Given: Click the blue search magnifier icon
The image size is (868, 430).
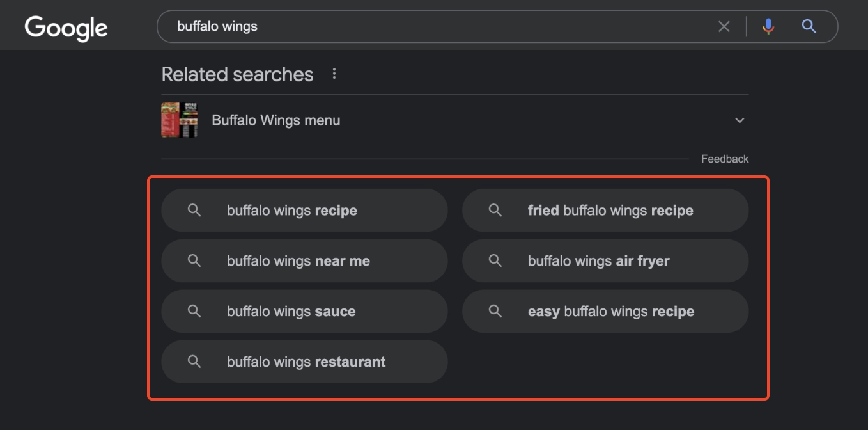Looking at the screenshot, I should pyautogui.click(x=809, y=26).
